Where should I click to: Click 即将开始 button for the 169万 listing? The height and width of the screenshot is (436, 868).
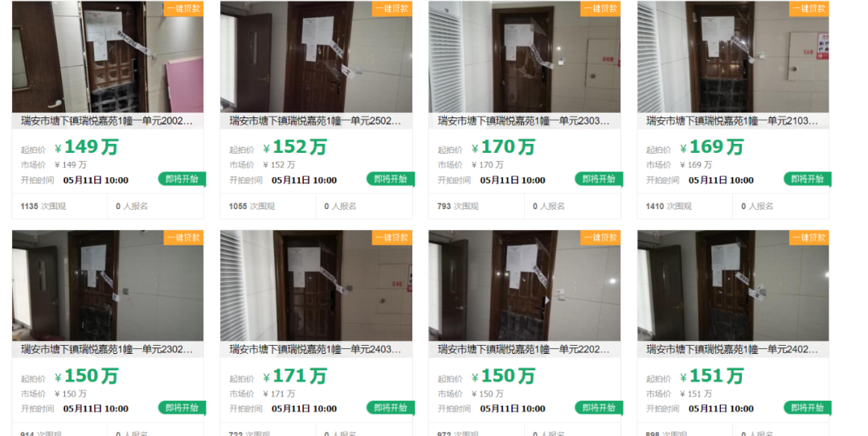click(807, 179)
